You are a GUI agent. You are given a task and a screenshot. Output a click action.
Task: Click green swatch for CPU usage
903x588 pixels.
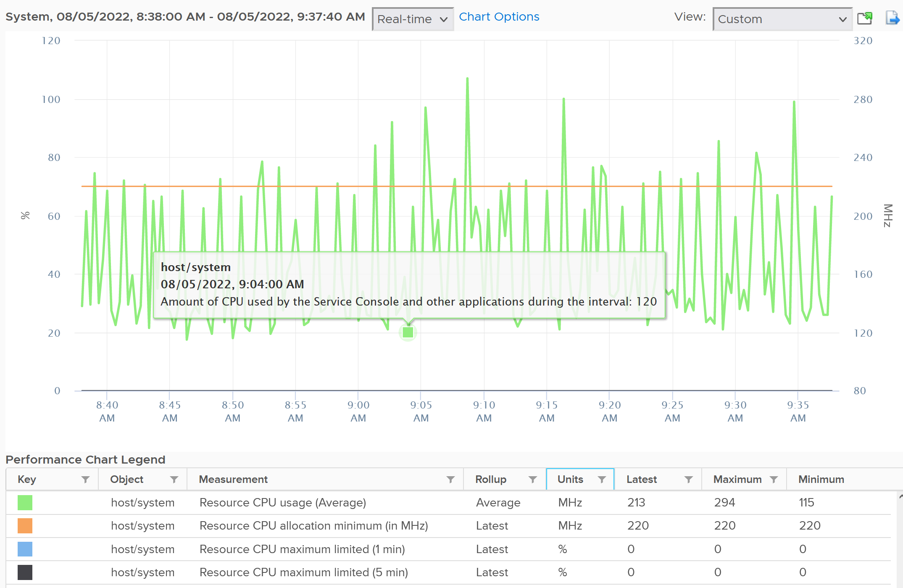click(25, 503)
